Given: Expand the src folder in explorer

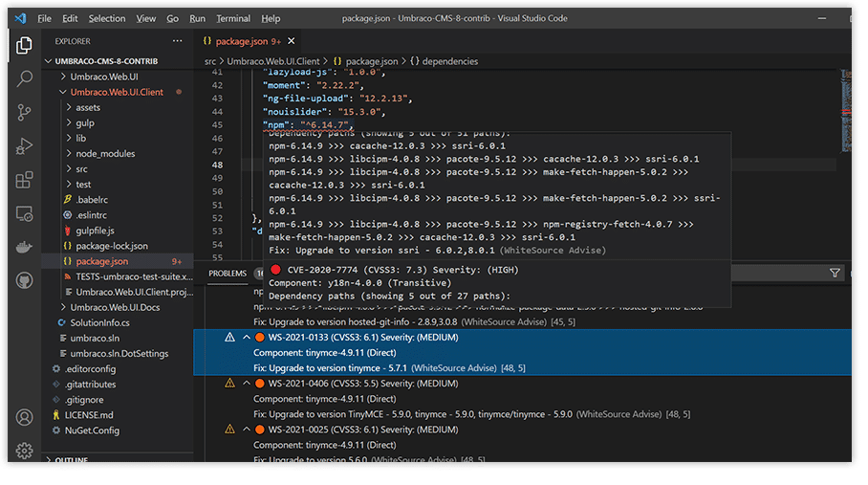Looking at the screenshot, I should coord(69,169).
